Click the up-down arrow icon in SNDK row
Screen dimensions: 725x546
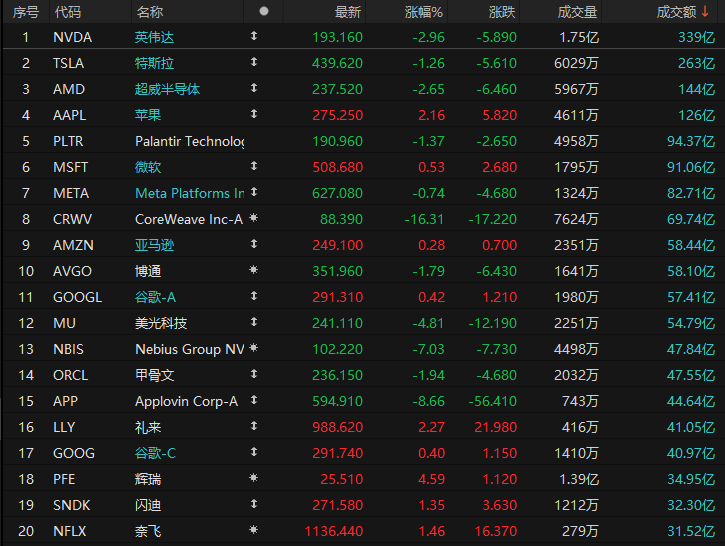pos(254,503)
